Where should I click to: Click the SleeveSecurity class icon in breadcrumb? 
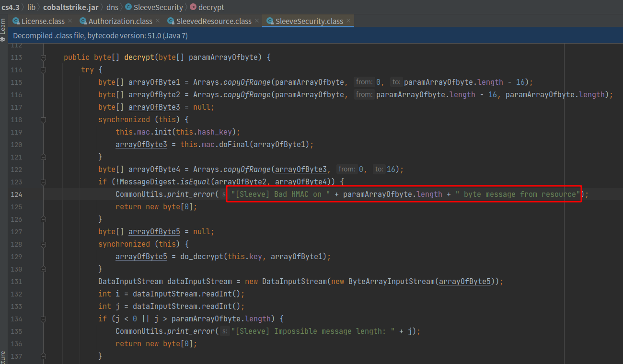128,7
